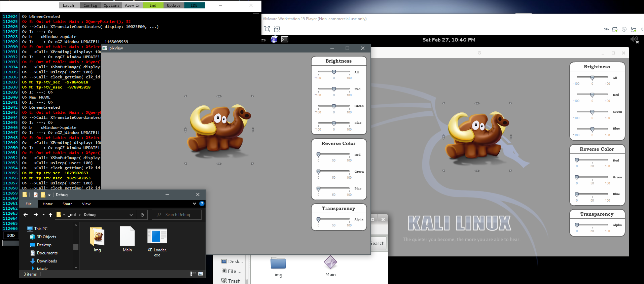Open the Config menu in IDE toolbar
Screen dimensions: 644x284
click(x=90, y=5)
